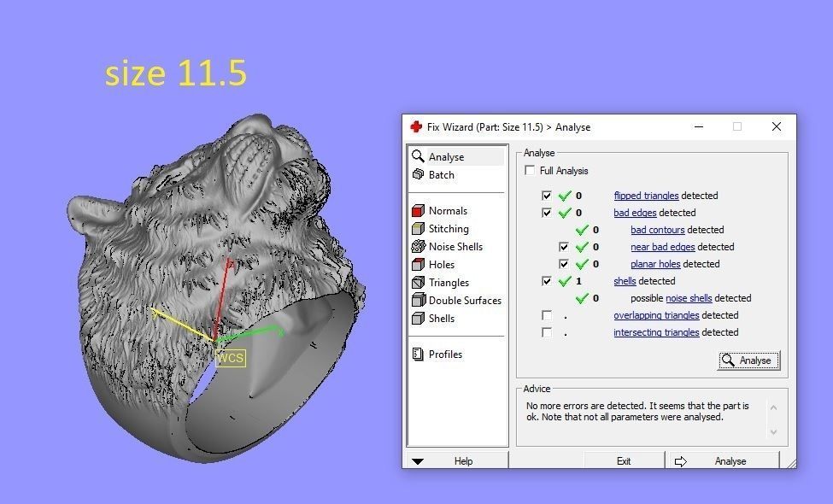This screenshot has width=833, height=504.
Task: Open the shells link
Action: coord(625,281)
